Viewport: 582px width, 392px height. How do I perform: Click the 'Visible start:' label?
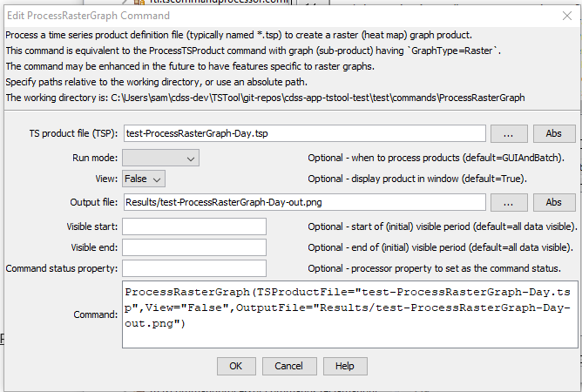[x=92, y=226]
